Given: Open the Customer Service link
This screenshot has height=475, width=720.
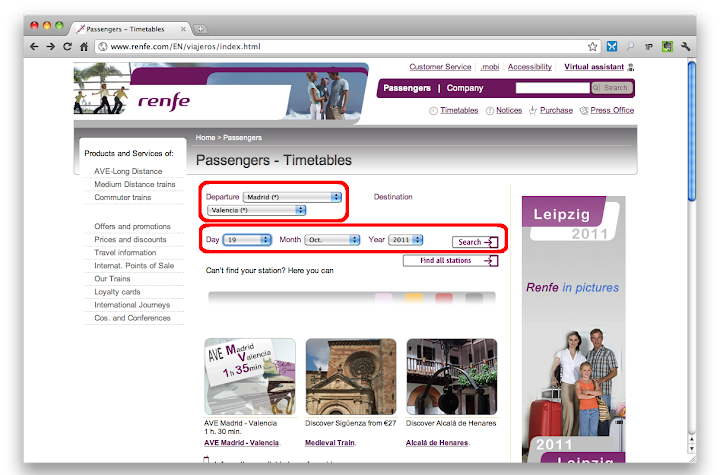Looking at the screenshot, I should click(440, 67).
